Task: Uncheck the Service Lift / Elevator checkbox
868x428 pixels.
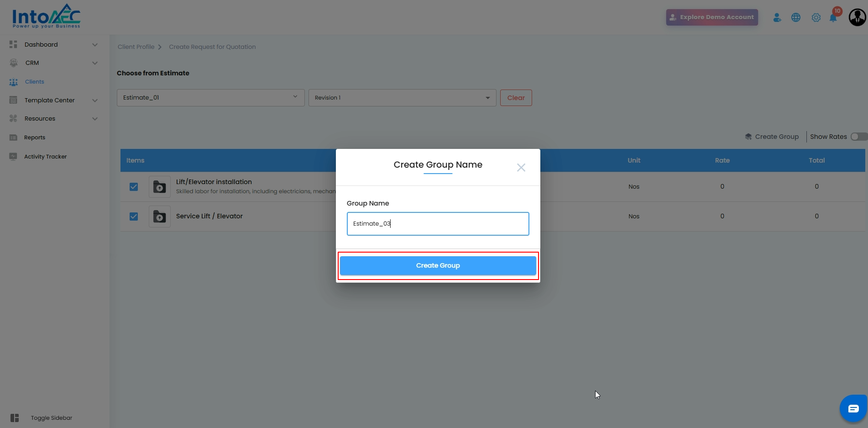Action: tap(134, 217)
